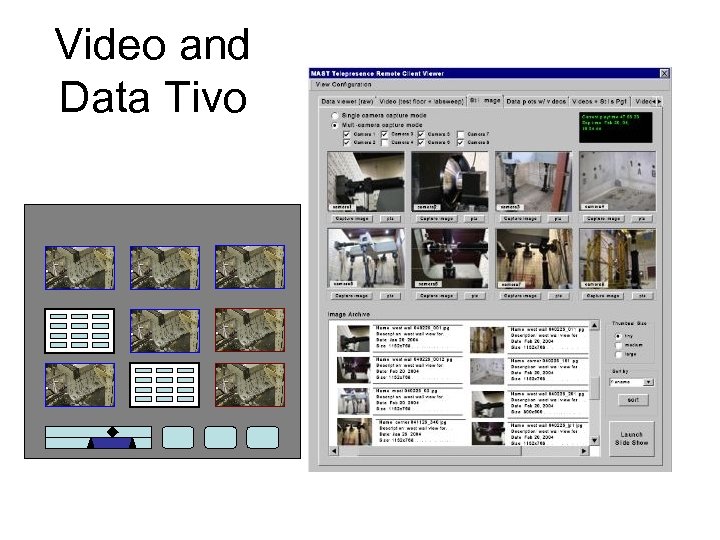This screenshot has height=540, width=720.
Task: Uncheck the Camera 1 checkbox
Action: (347, 134)
